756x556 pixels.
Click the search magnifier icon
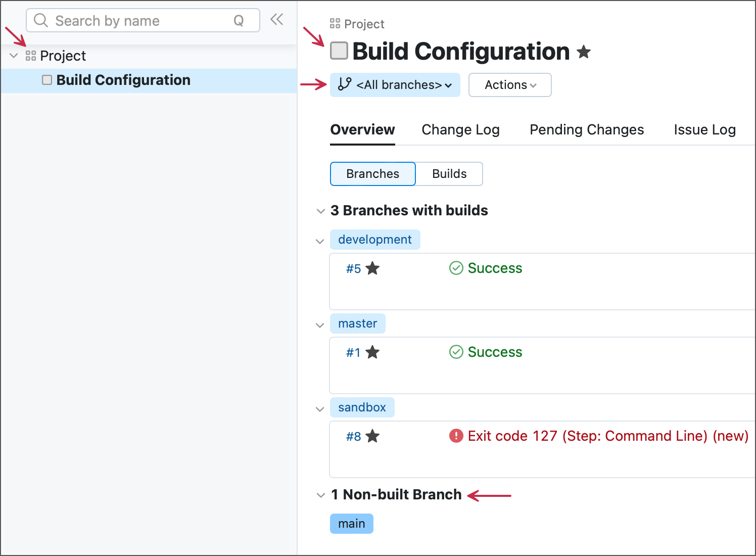click(x=41, y=20)
